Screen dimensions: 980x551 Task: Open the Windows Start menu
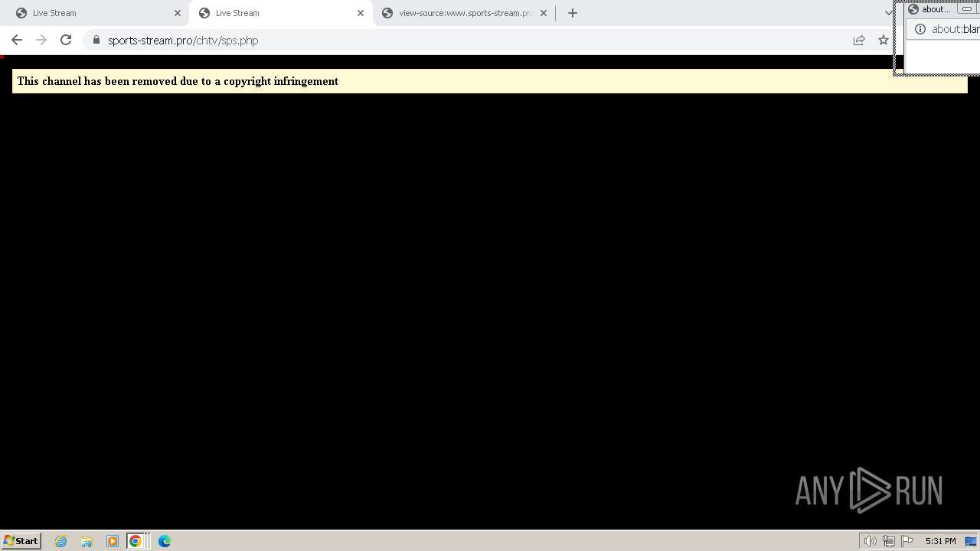coord(21,540)
